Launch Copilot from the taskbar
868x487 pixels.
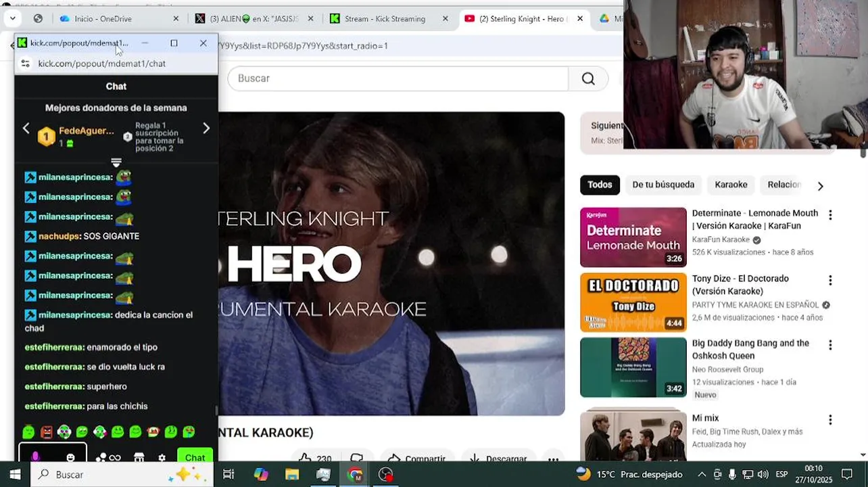[x=261, y=474]
